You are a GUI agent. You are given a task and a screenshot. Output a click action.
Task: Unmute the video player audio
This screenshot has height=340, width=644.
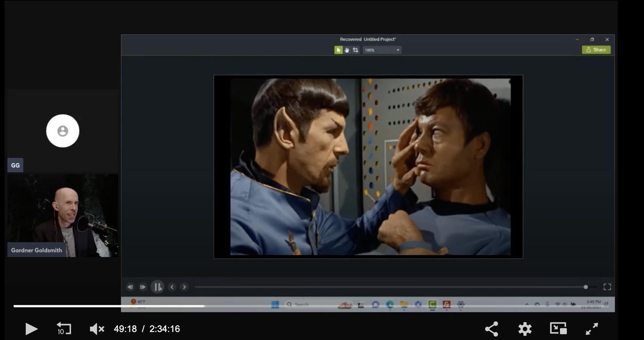(x=97, y=329)
